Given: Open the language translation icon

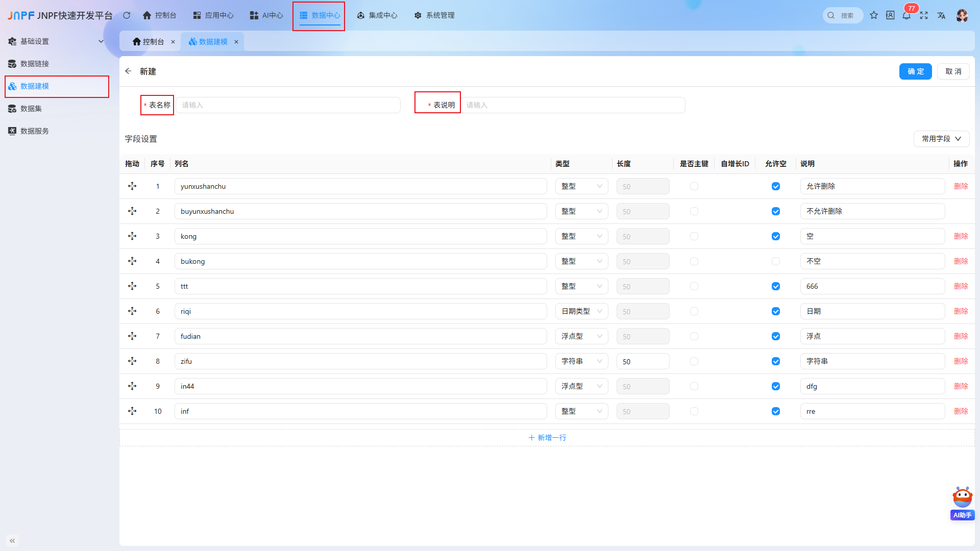Looking at the screenshot, I should pos(941,15).
